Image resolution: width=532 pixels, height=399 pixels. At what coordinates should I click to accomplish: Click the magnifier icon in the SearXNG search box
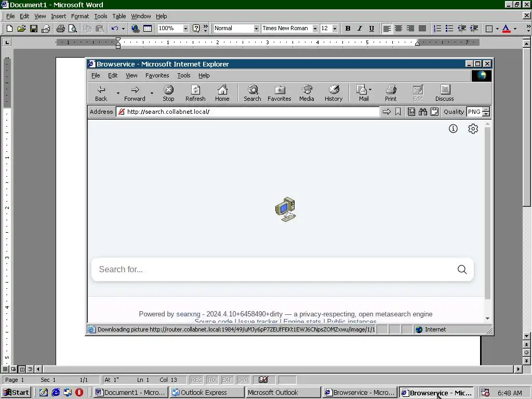pyautogui.click(x=462, y=270)
